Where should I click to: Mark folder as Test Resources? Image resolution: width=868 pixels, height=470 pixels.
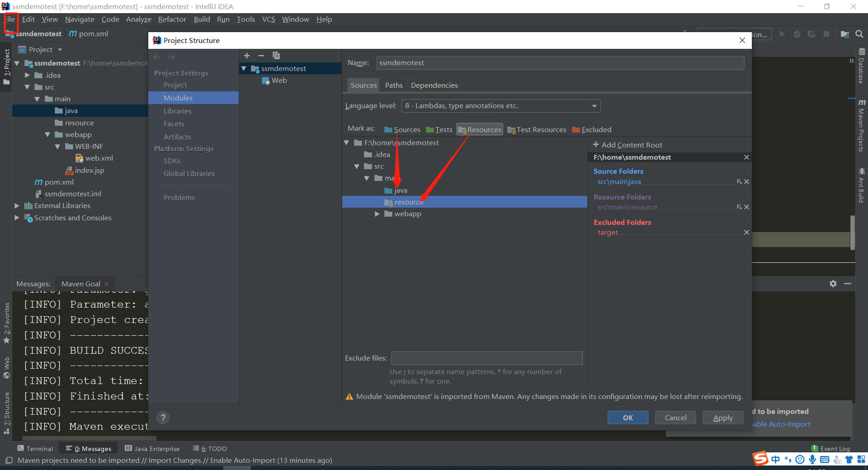click(x=537, y=129)
